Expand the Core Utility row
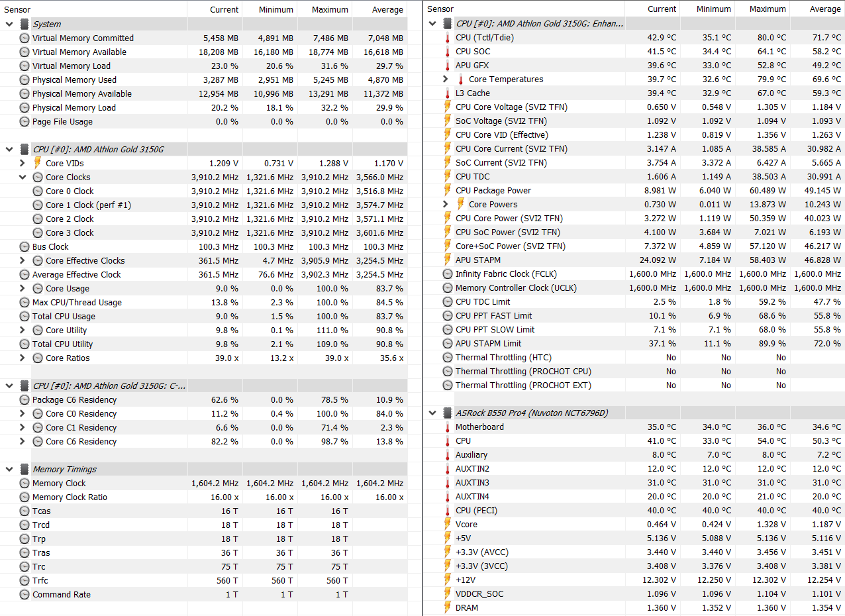 tap(23, 331)
